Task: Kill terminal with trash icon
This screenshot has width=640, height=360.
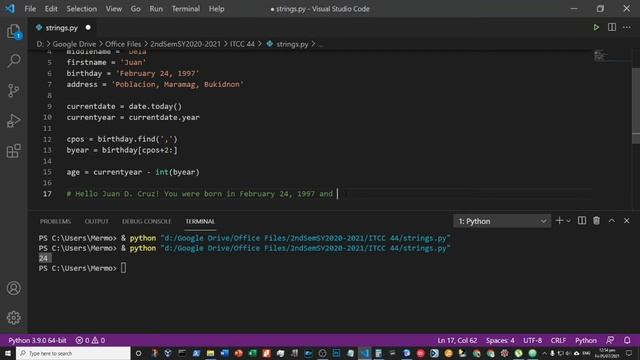Action: 596,221
